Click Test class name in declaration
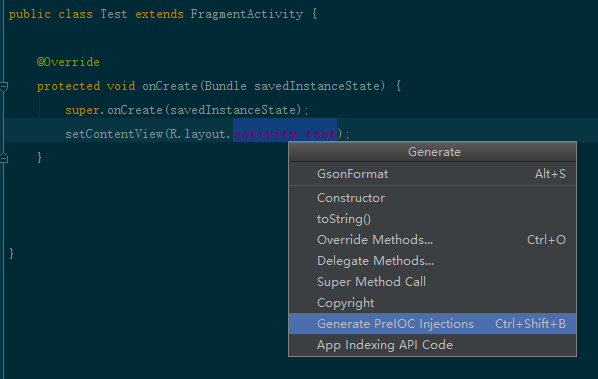 click(114, 14)
